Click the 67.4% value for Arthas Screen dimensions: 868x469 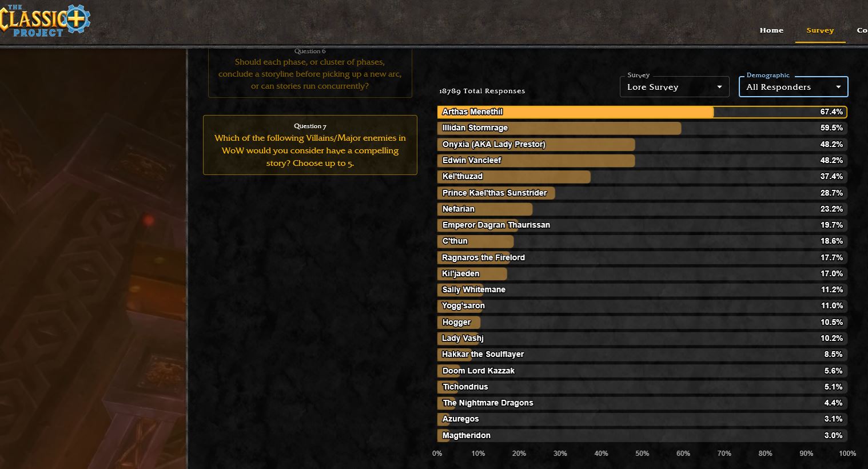point(831,112)
